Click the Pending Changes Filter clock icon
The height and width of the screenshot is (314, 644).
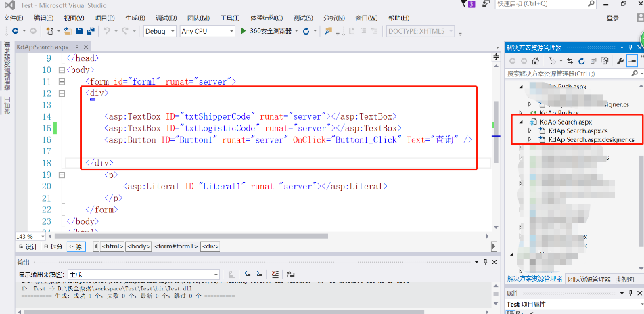[552, 61]
